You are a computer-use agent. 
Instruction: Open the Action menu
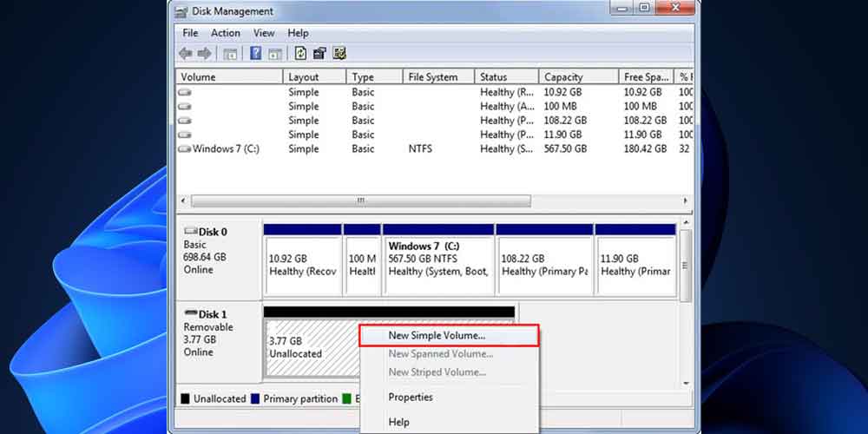coord(226,33)
